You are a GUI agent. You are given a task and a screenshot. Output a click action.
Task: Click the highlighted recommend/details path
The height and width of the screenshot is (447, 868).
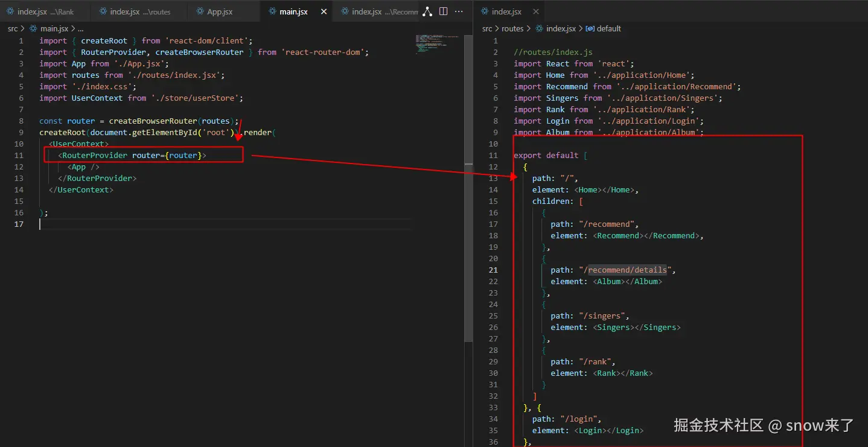click(628, 270)
